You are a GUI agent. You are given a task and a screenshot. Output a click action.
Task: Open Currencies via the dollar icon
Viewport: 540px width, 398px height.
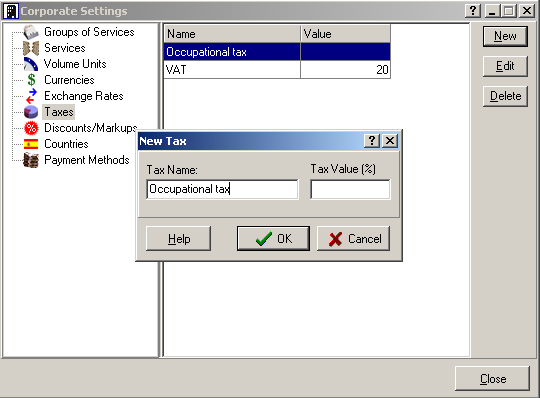[x=31, y=80]
